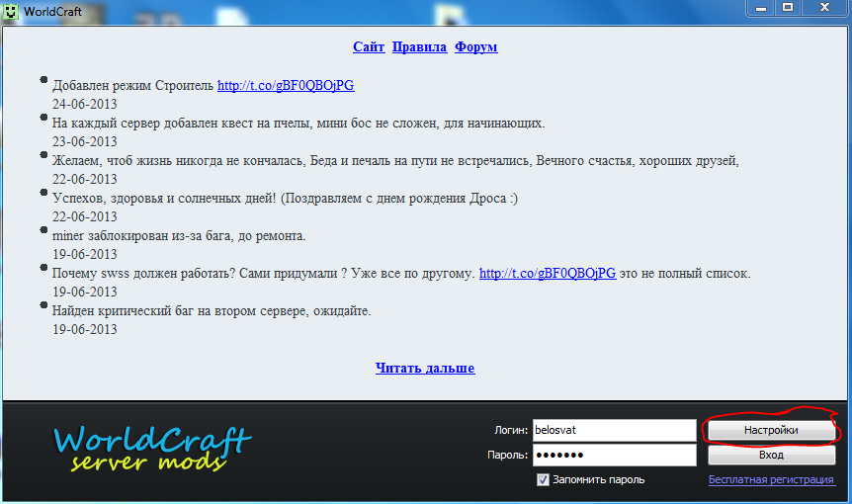This screenshot has height=504, width=852.
Task: Click Читать дальше to read more news
Action: pos(425,369)
